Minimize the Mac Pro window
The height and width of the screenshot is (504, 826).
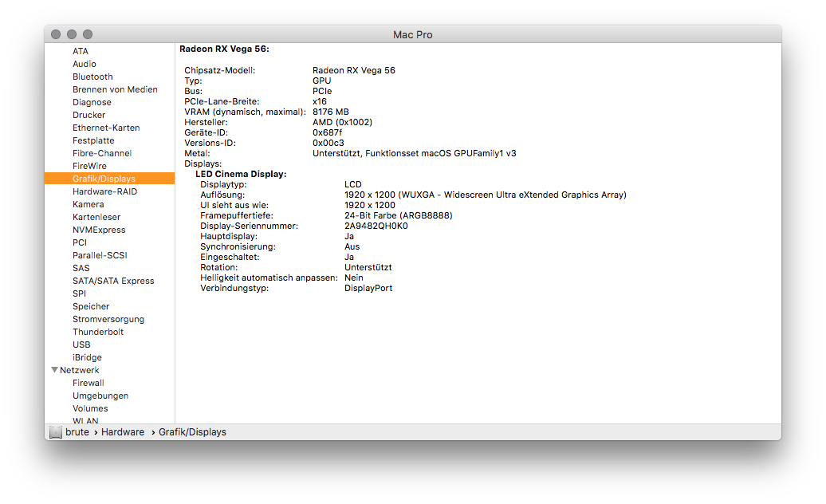72,34
